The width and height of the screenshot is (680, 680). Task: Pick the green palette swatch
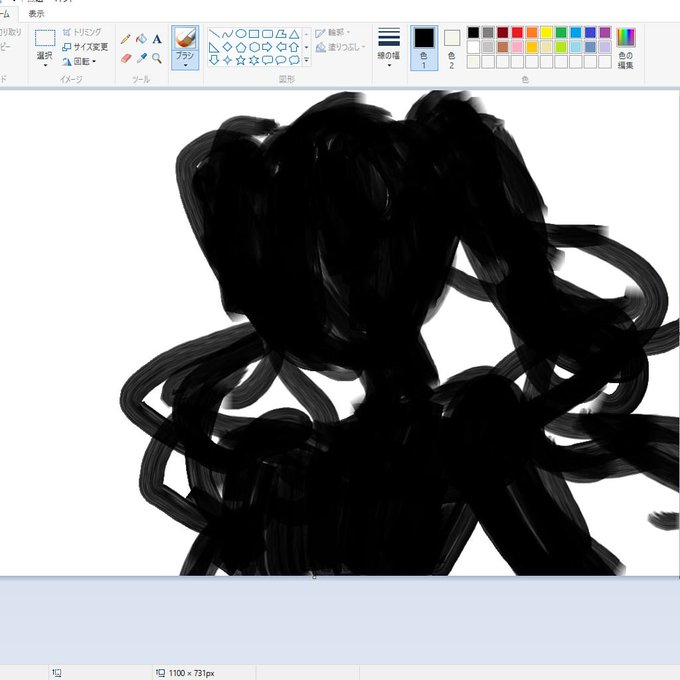click(x=561, y=33)
